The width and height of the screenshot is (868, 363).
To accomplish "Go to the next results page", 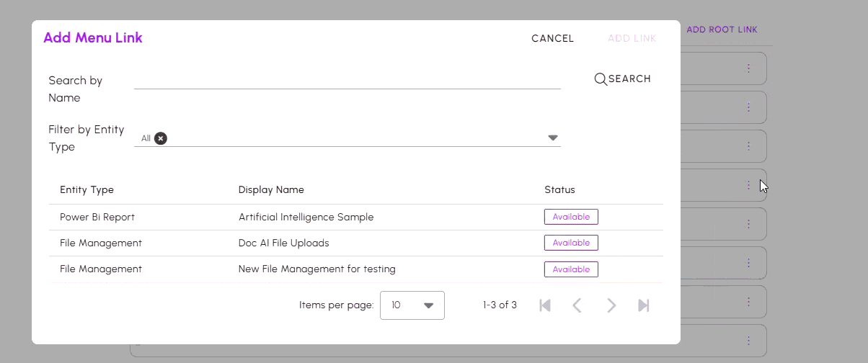I will (611, 305).
